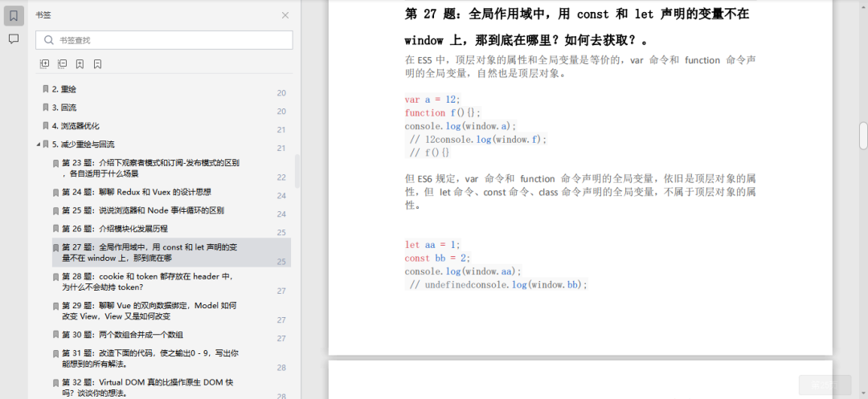Open bookmark 第 24 题 Redux 和 Vuex
The height and width of the screenshot is (399, 868).
click(136, 192)
